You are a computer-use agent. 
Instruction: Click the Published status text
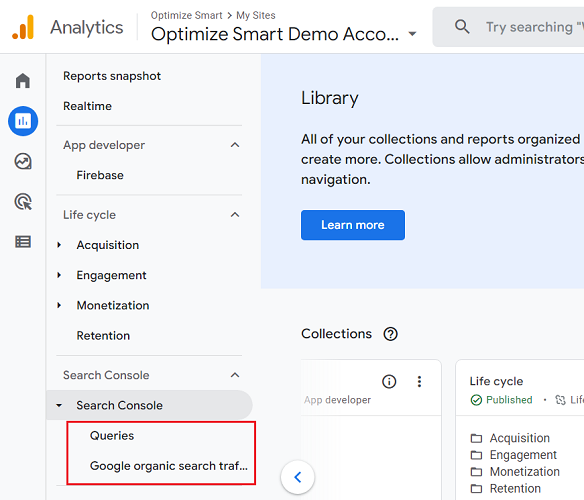[x=509, y=400]
